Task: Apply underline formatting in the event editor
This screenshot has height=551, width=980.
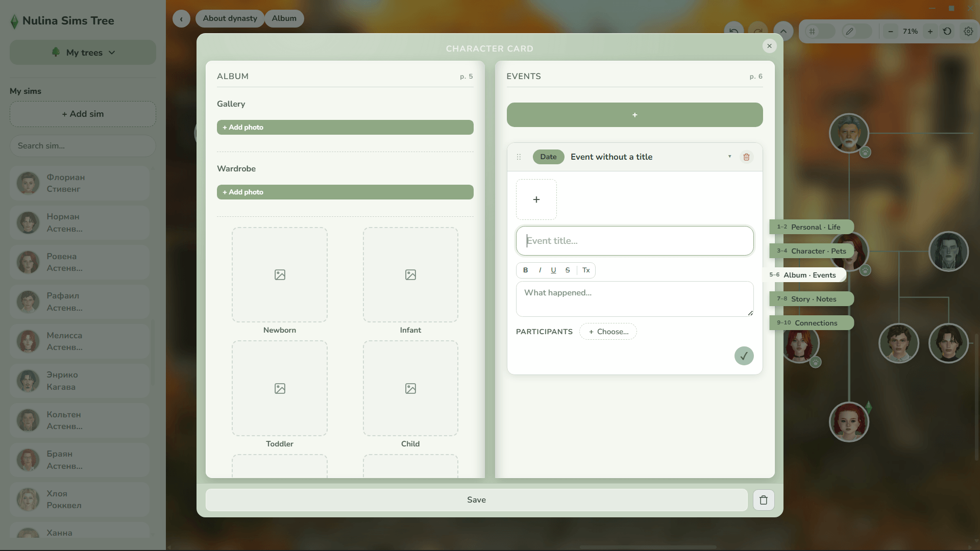Action: 553,270
